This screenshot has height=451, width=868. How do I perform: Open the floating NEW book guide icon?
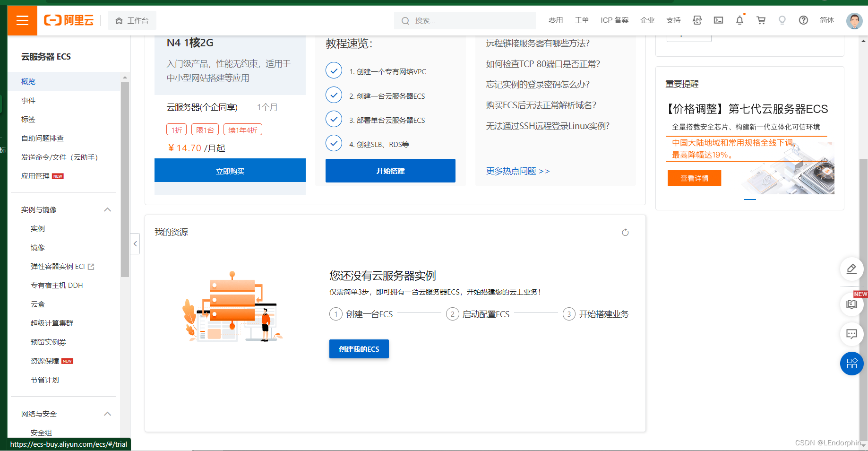[851, 304]
